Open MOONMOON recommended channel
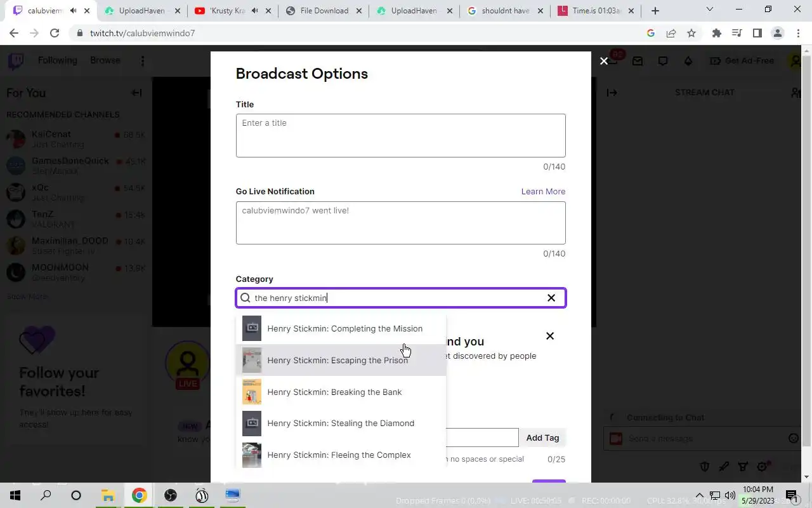This screenshot has width=812, height=508. coord(76,272)
